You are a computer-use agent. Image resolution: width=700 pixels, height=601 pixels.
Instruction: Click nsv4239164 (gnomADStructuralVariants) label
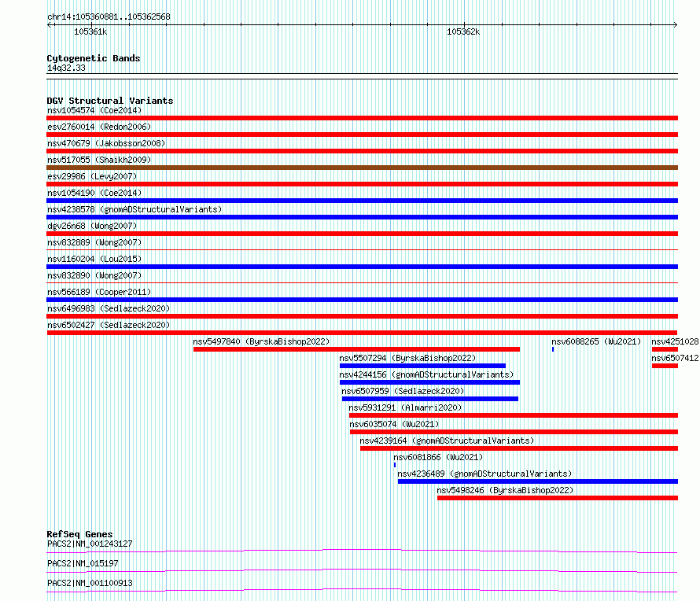[447, 441]
